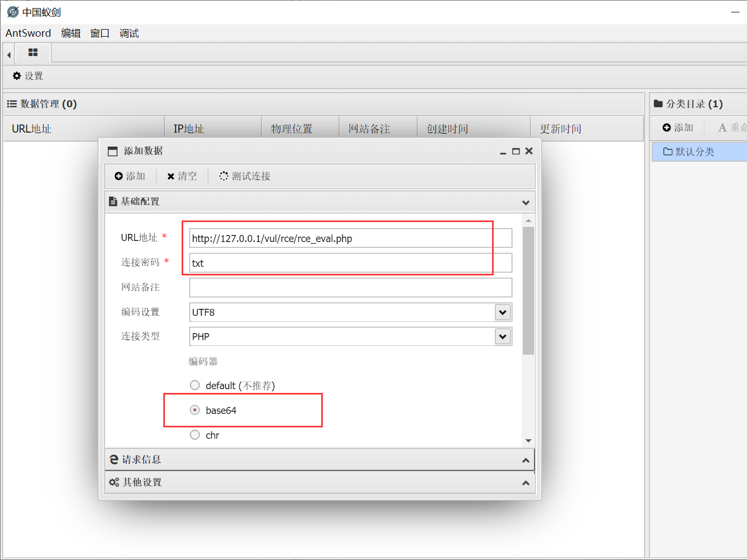The height and width of the screenshot is (560, 747).
Task: Run 测试连接 connection test
Action: coord(245,176)
